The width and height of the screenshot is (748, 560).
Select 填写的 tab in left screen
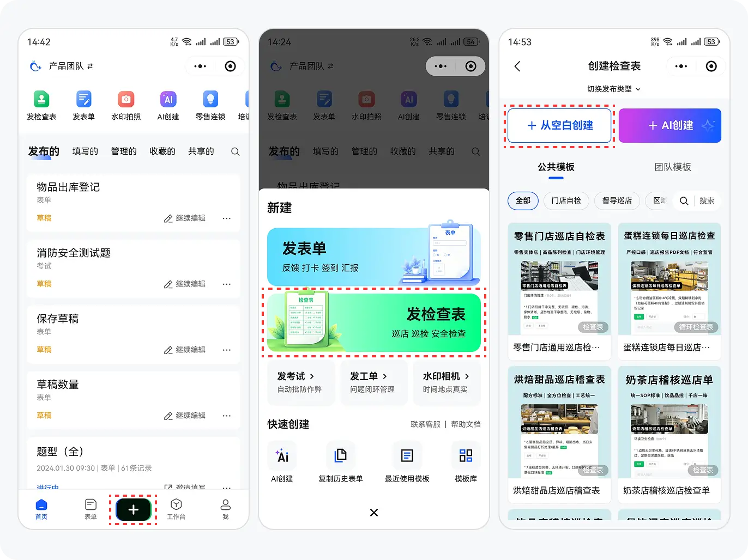85,151
